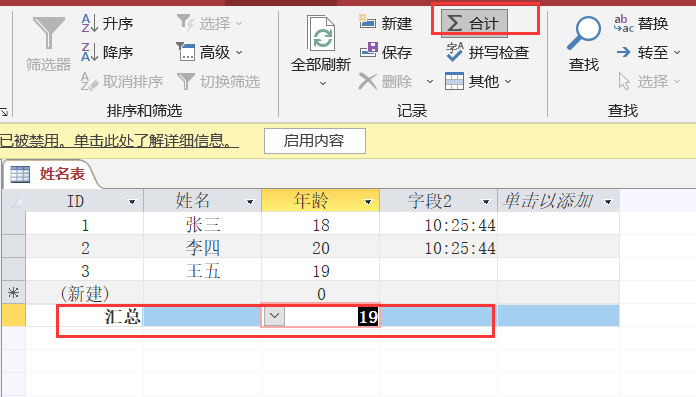Click the security warning details link
This screenshot has width=696, height=397.
(x=119, y=141)
